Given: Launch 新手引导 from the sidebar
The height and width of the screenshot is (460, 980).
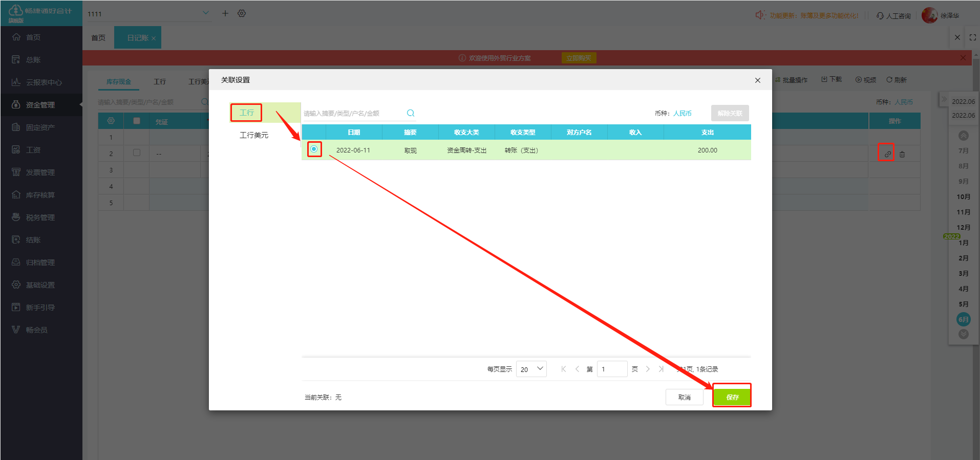Looking at the screenshot, I should [x=40, y=308].
